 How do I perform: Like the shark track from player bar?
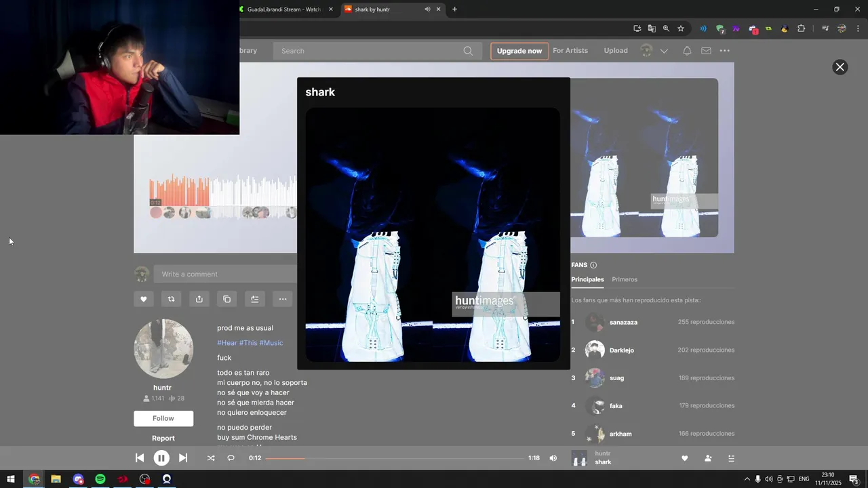[684, 458]
